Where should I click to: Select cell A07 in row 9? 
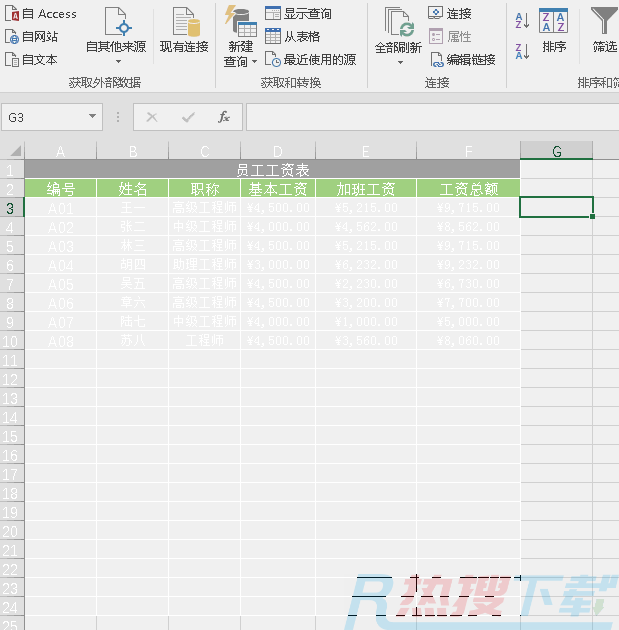[61, 322]
